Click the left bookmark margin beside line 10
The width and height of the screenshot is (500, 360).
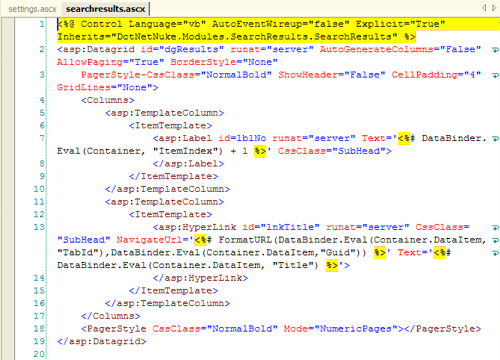[x=8, y=189]
